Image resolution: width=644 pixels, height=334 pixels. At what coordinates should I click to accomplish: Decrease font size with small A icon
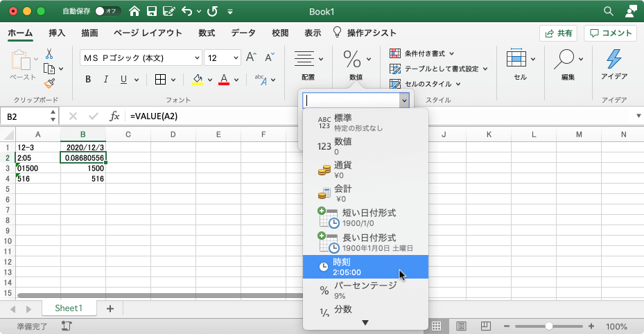click(x=269, y=57)
